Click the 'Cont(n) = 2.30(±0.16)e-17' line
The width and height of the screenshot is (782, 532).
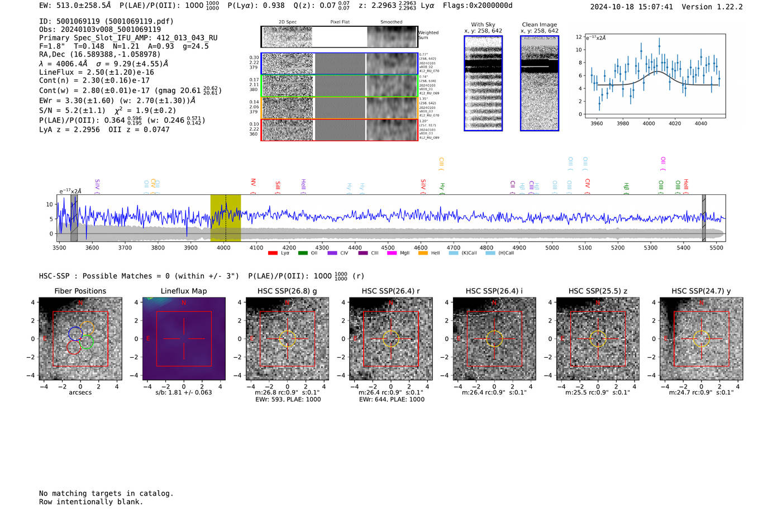[94, 80]
